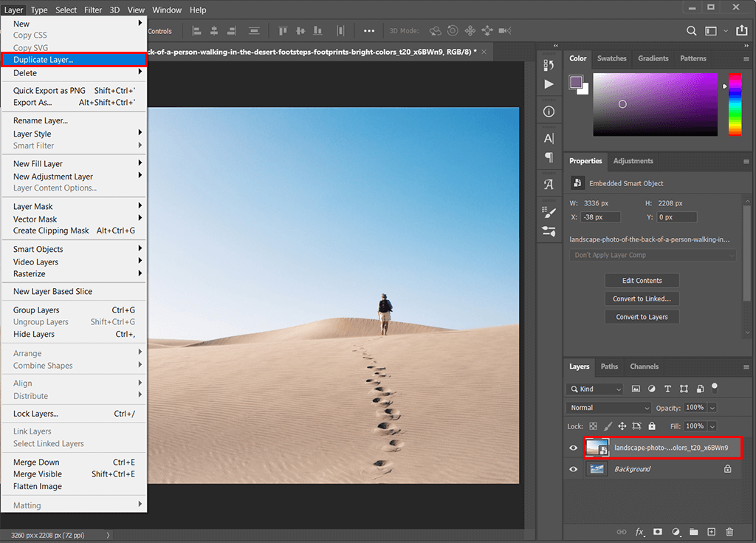
Task: Click add layer mask icon
Action: click(x=658, y=532)
